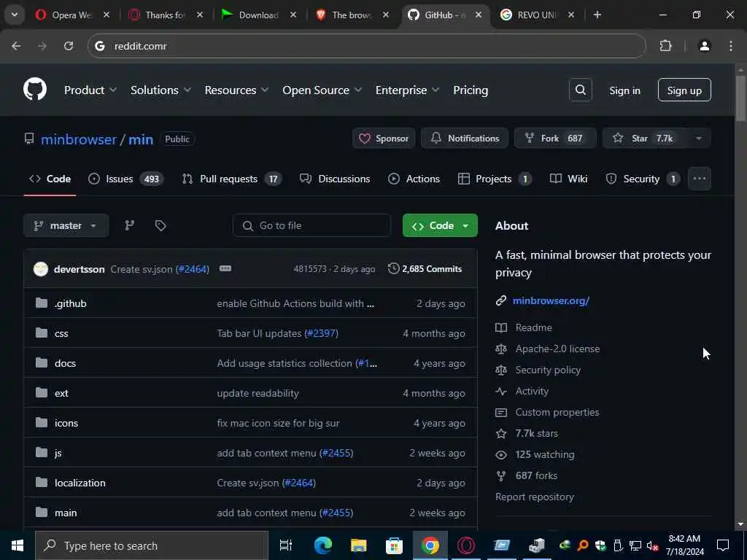Open the Pull requests tab
Image resolution: width=747 pixels, height=560 pixels.
[x=232, y=179]
